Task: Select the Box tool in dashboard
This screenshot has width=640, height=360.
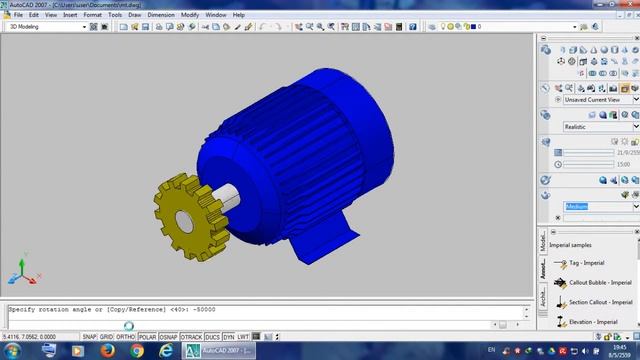Action: pyautogui.click(x=573, y=50)
